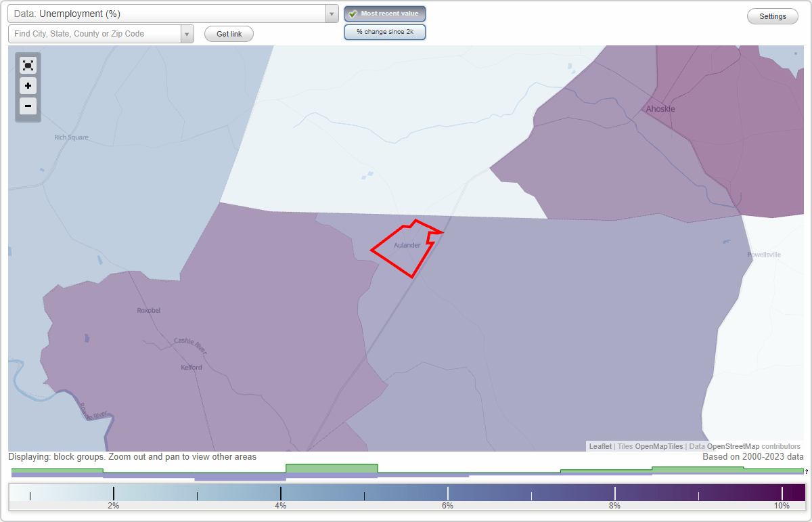Open the location search dropdown arrow
Screen dimensions: 812x522
(187, 33)
